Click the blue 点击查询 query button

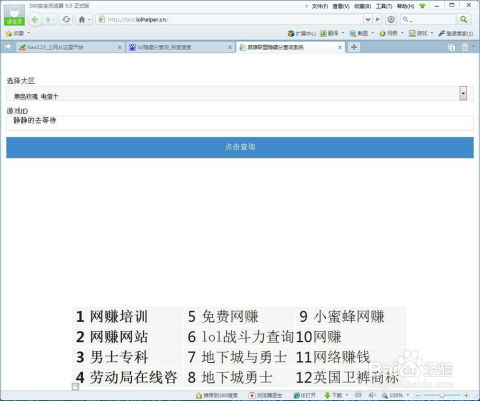tap(240, 147)
